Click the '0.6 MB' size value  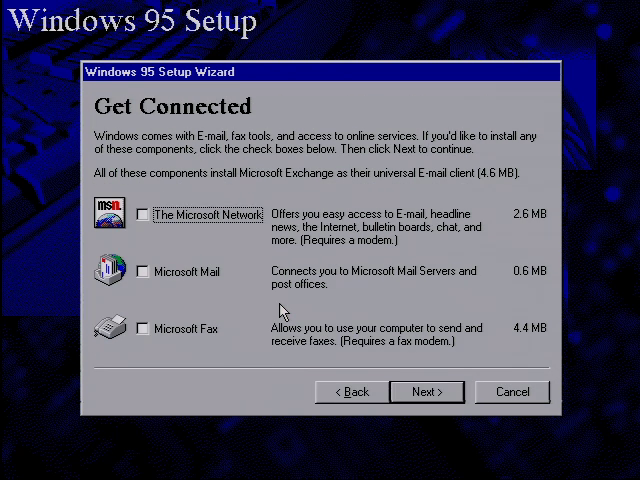coord(530,271)
